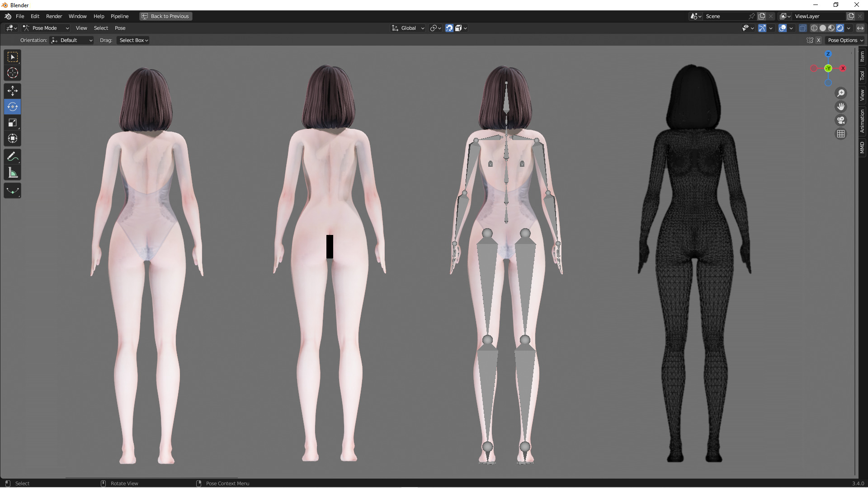This screenshot has height=488, width=868.
Task: Toggle viewport gizmo display
Action: (762, 28)
